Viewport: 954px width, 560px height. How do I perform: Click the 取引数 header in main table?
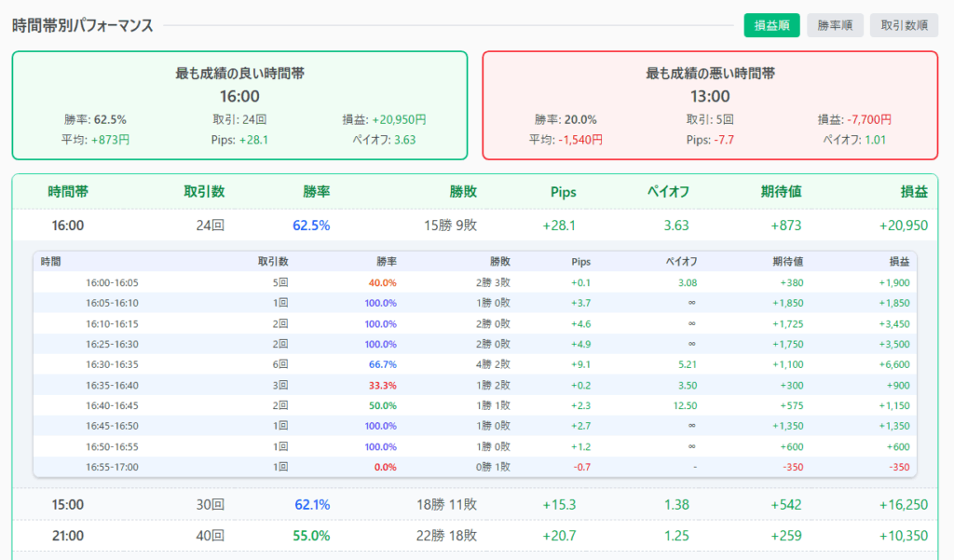(204, 192)
